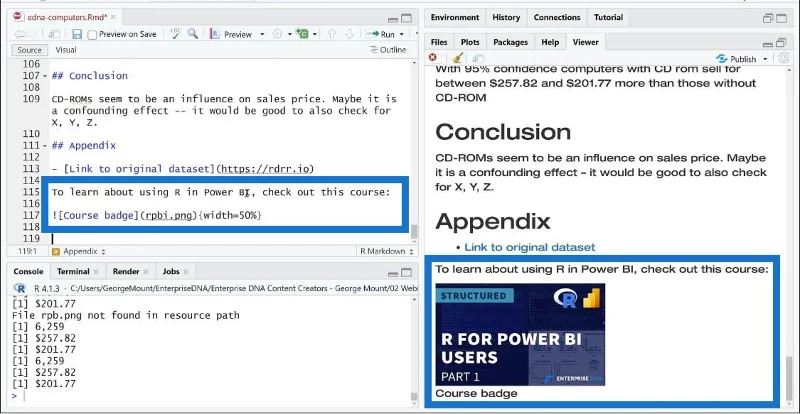
Task: Click the 119:1 cursor position indicator
Action: 27,251
